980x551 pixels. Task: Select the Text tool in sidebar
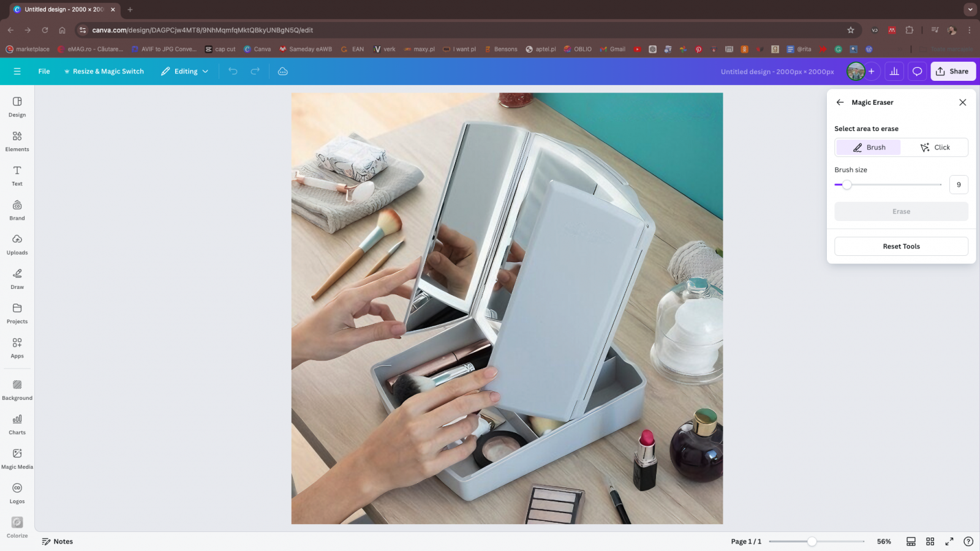pos(17,175)
